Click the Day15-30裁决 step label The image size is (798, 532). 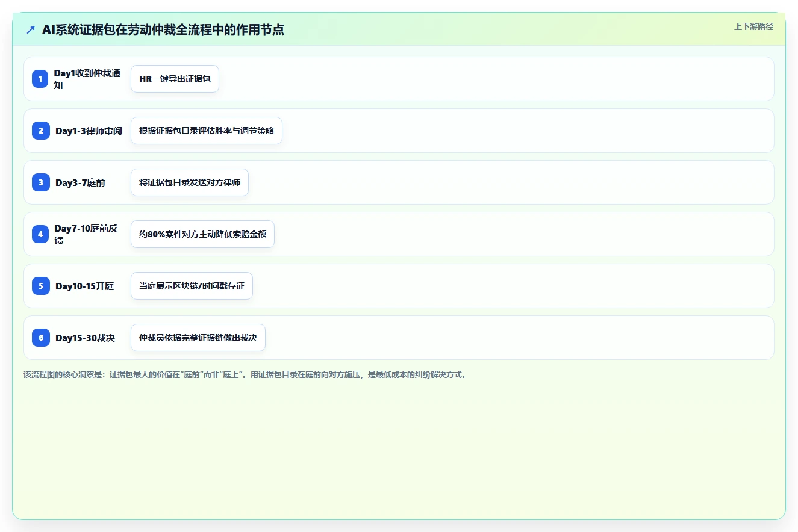(x=85, y=338)
